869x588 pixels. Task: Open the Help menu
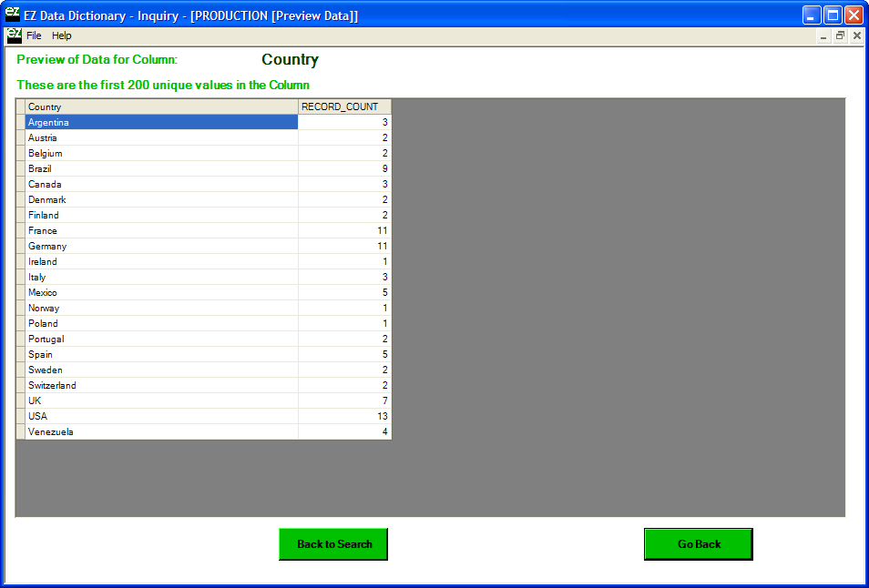click(61, 36)
